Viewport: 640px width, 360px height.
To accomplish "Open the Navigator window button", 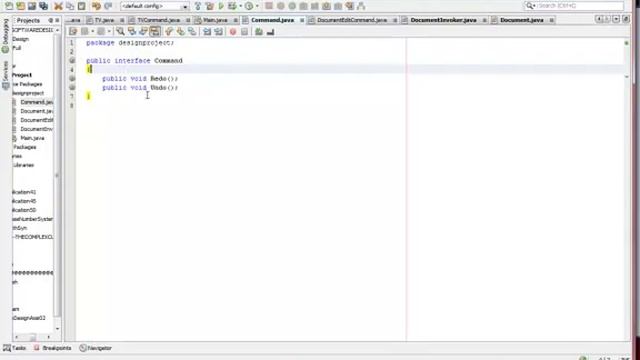I will click(x=96, y=348).
